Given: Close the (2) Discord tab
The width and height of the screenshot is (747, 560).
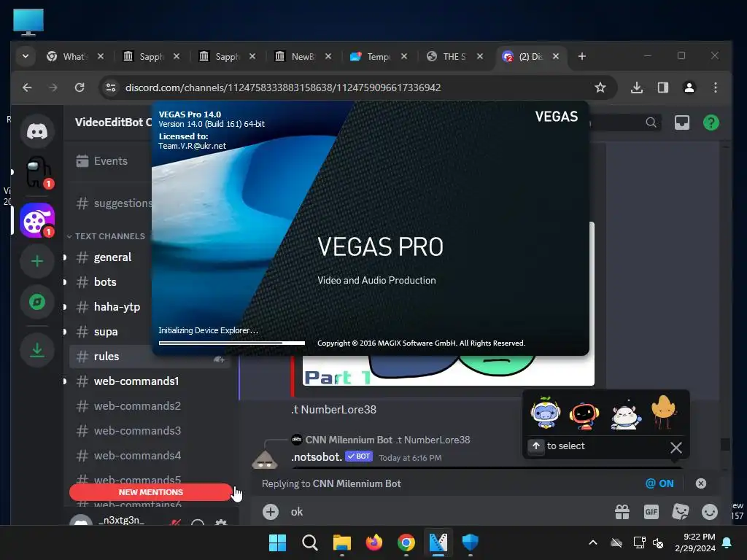Looking at the screenshot, I should click(x=555, y=56).
